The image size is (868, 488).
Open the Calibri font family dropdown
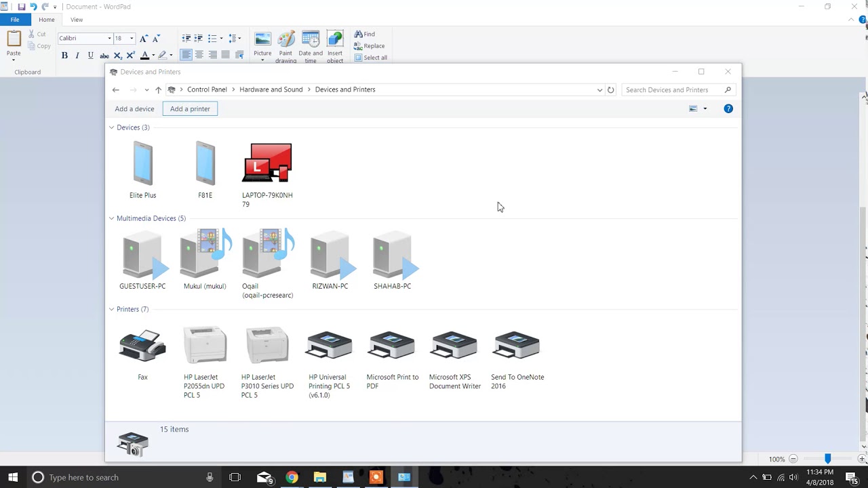pos(109,39)
